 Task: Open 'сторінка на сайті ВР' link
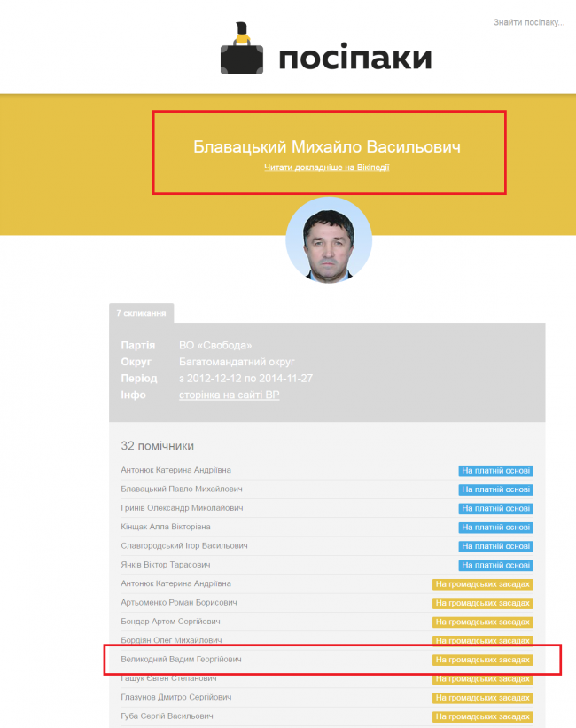point(230,395)
